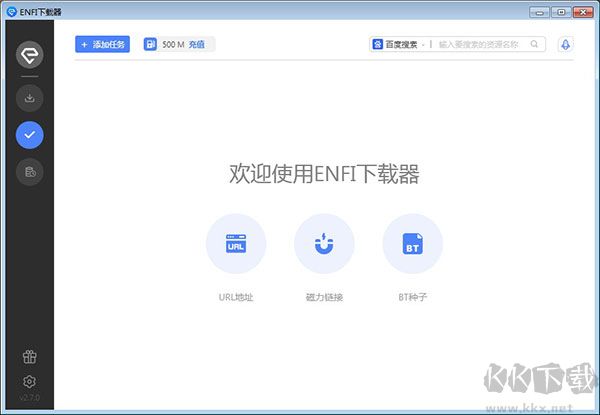Click the 500 M storage disk icon
600x415 pixels.
pyautogui.click(x=150, y=44)
